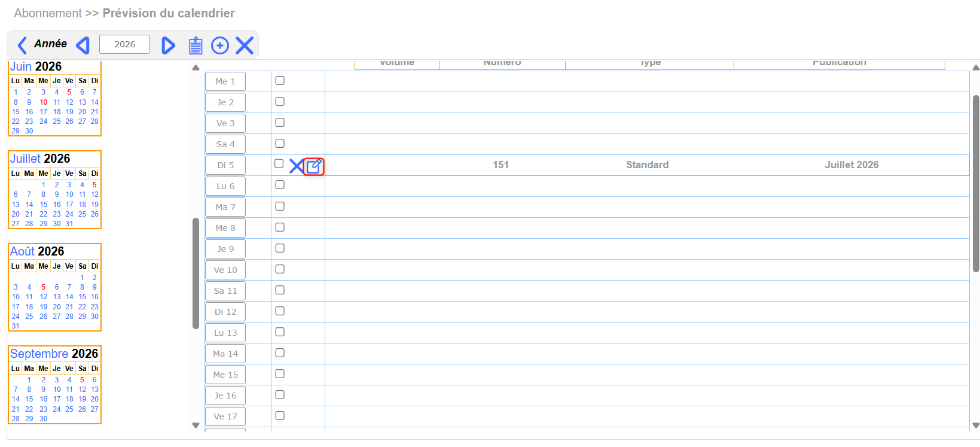This screenshot has width=980, height=447.
Task: Select 30 in the Septembre 2026 calendar
Action: [44, 419]
